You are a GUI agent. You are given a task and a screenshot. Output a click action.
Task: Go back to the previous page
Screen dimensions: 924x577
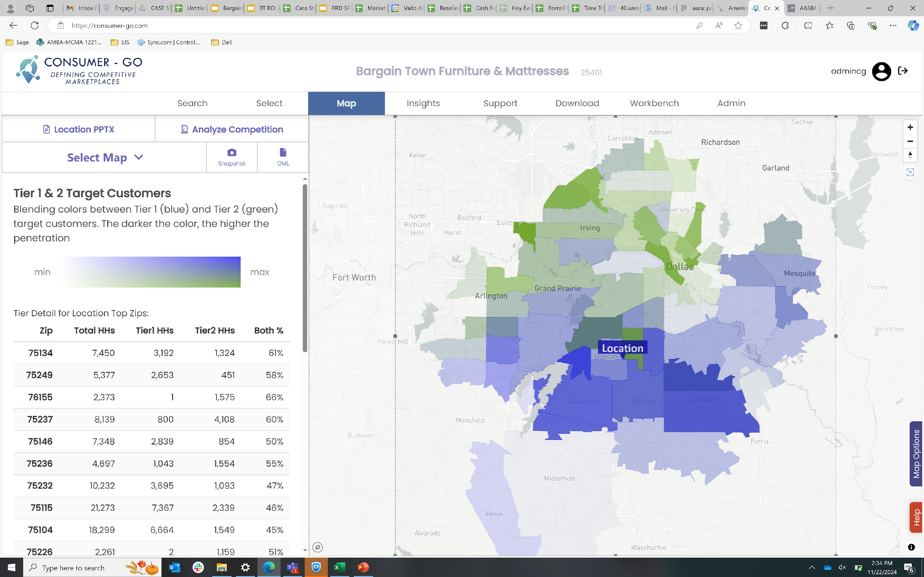point(13,25)
